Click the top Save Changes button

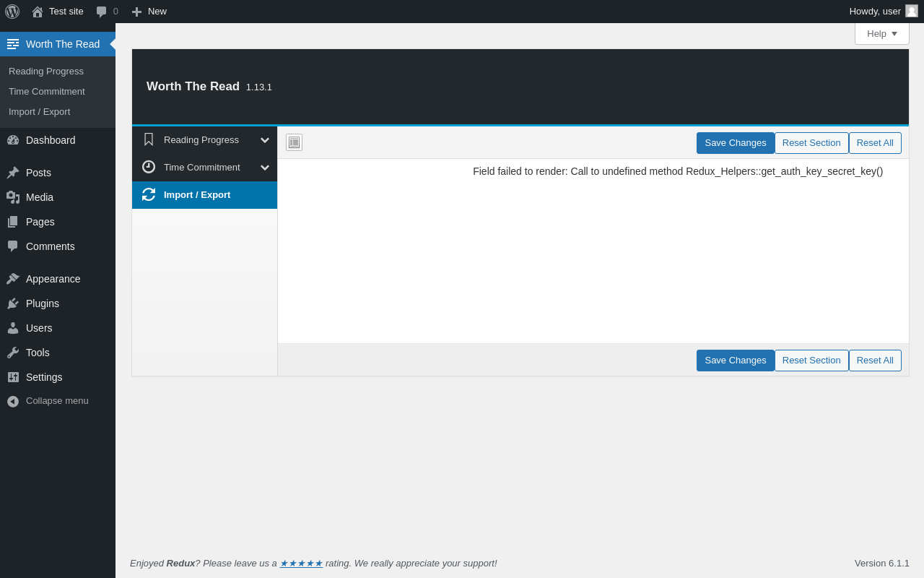coord(736,143)
